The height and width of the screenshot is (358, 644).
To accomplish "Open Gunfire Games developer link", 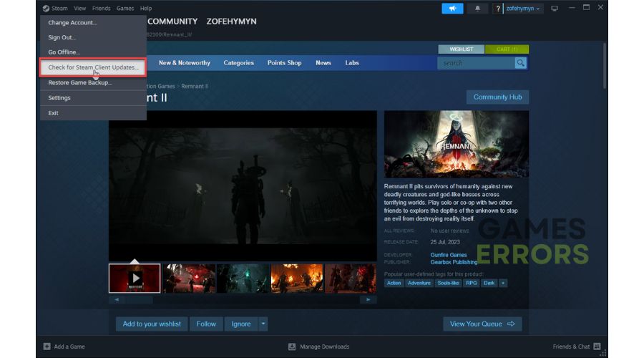I will [449, 255].
